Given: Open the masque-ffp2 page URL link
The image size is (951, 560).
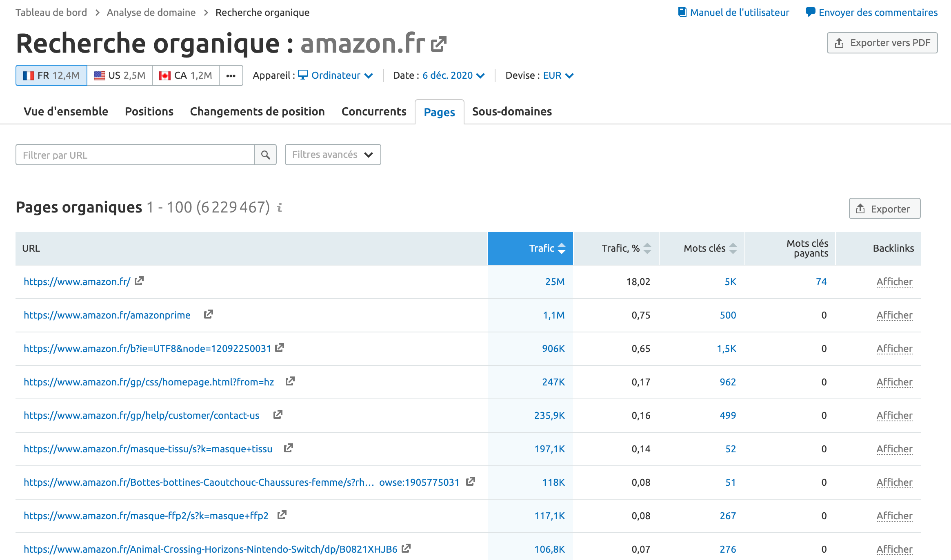Looking at the screenshot, I should [x=146, y=516].
